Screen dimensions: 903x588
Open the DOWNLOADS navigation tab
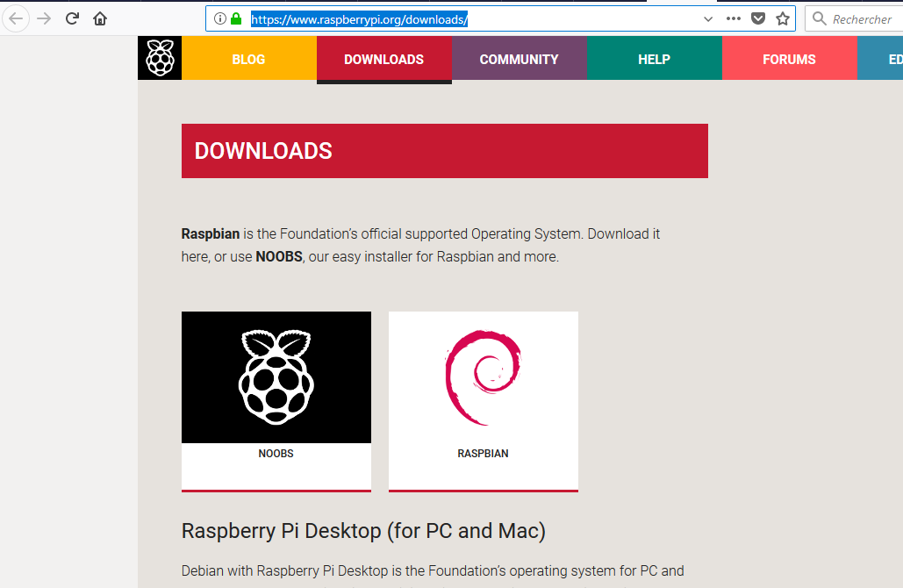click(x=384, y=59)
